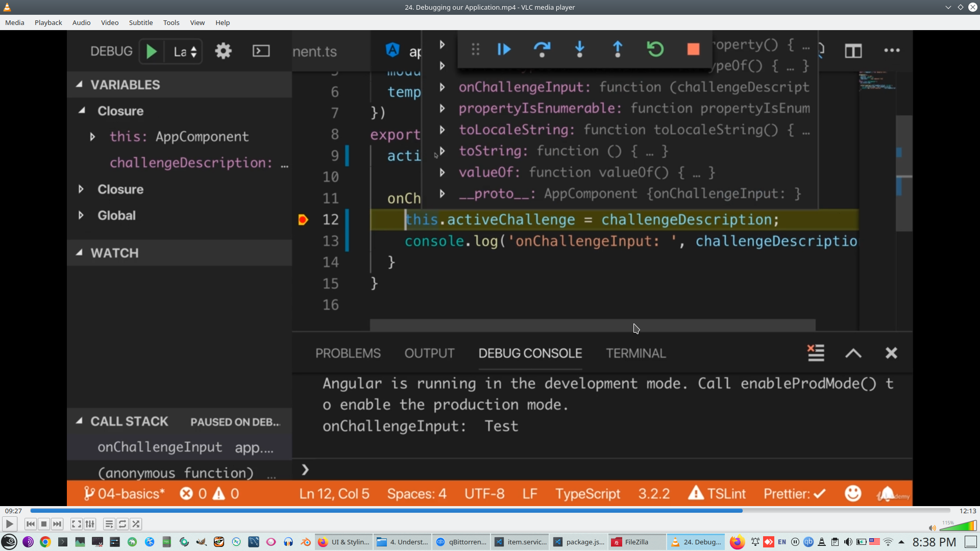Mute audio via speaker icon
Image resolution: width=980 pixels, height=551 pixels.
pyautogui.click(x=932, y=528)
